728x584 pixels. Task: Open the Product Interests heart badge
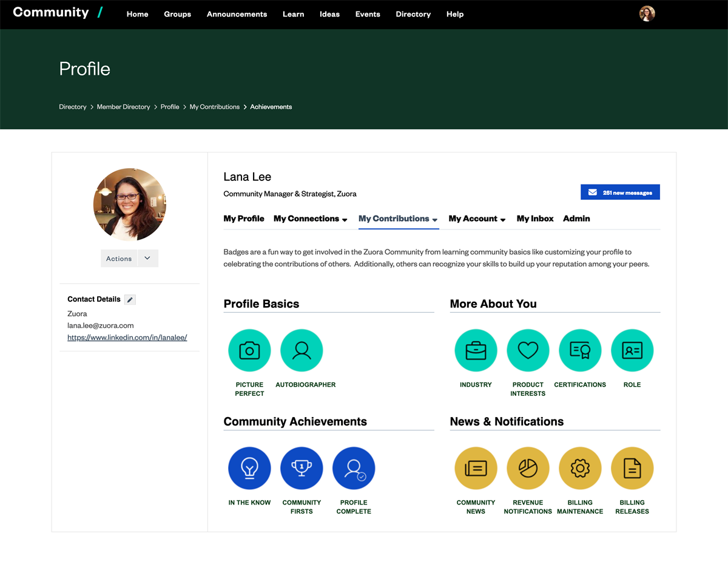pyautogui.click(x=528, y=350)
